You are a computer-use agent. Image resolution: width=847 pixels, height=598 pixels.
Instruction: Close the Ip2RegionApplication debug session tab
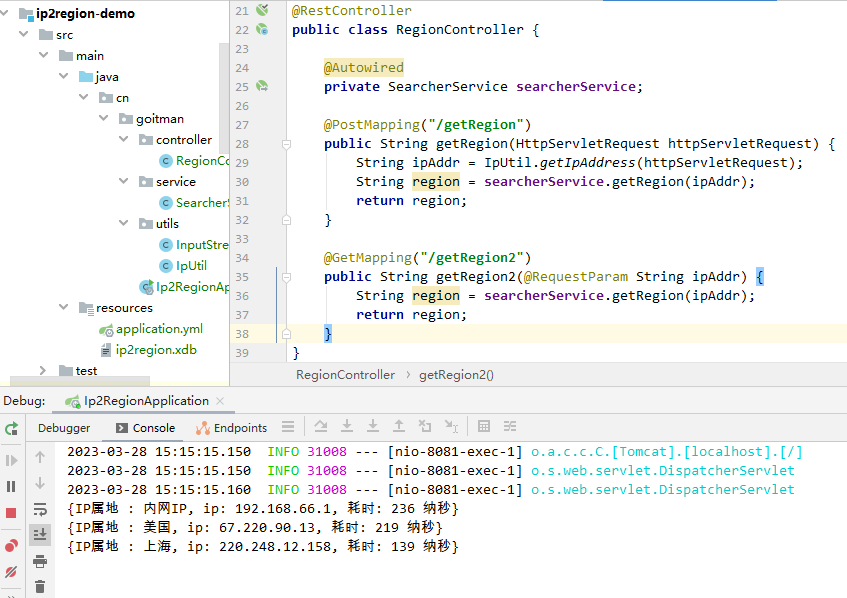[x=220, y=401]
